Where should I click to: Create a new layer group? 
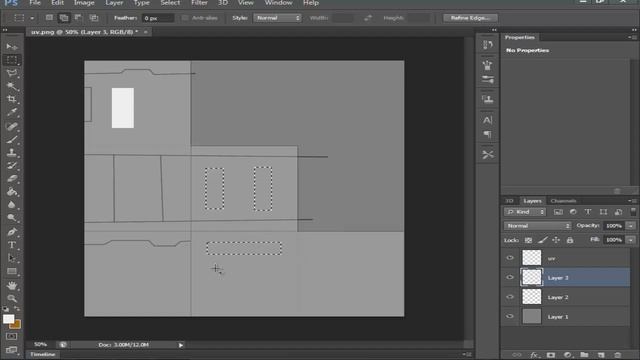584,355
